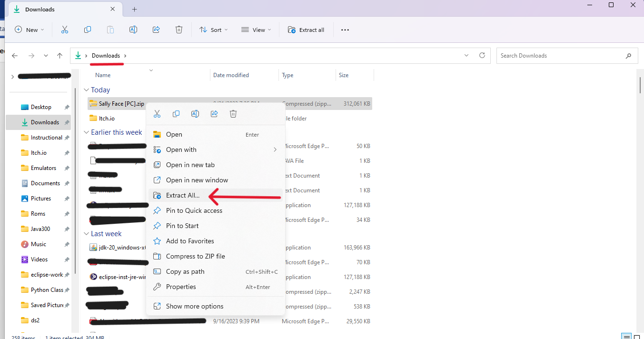Collapse the Last week group

pos(86,234)
